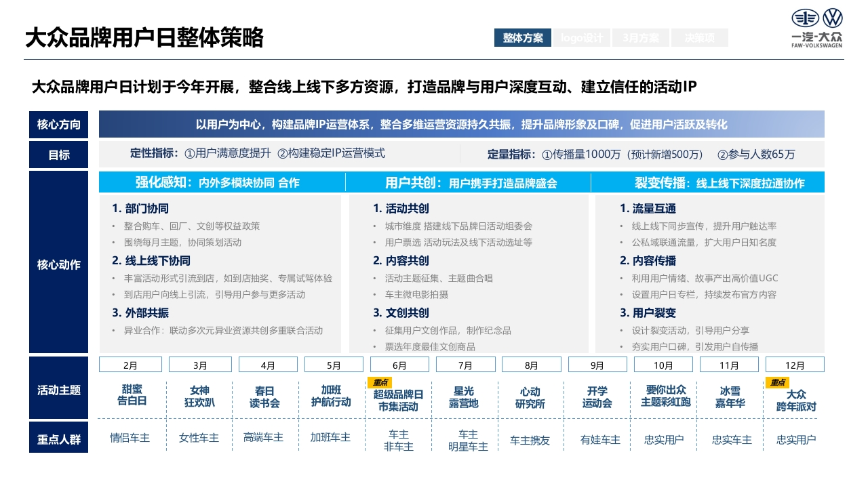The image size is (868, 488).
Task: Click the 超级品牌日市集活动 theme
Action: point(399,401)
